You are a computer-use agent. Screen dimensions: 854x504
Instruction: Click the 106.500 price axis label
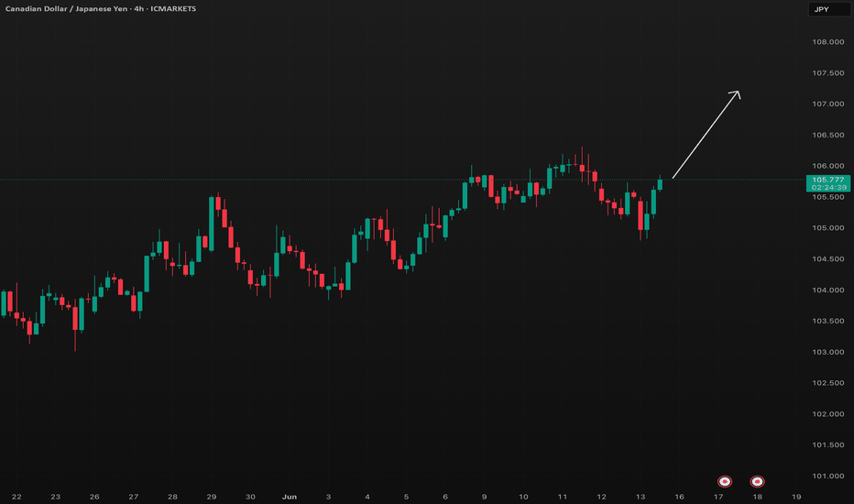pyautogui.click(x=827, y=135)
